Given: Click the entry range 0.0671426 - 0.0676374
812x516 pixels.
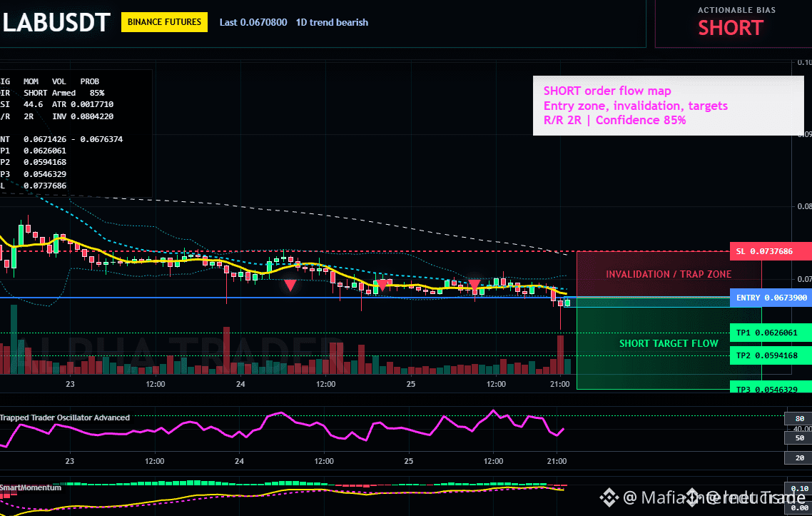Looking at the screenshot, I should [73, 139].
